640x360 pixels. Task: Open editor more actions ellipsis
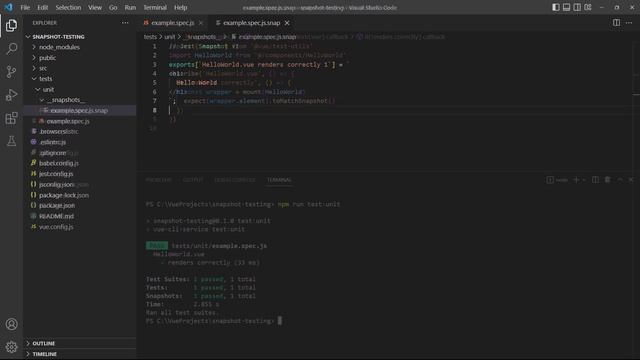(629, 23)
